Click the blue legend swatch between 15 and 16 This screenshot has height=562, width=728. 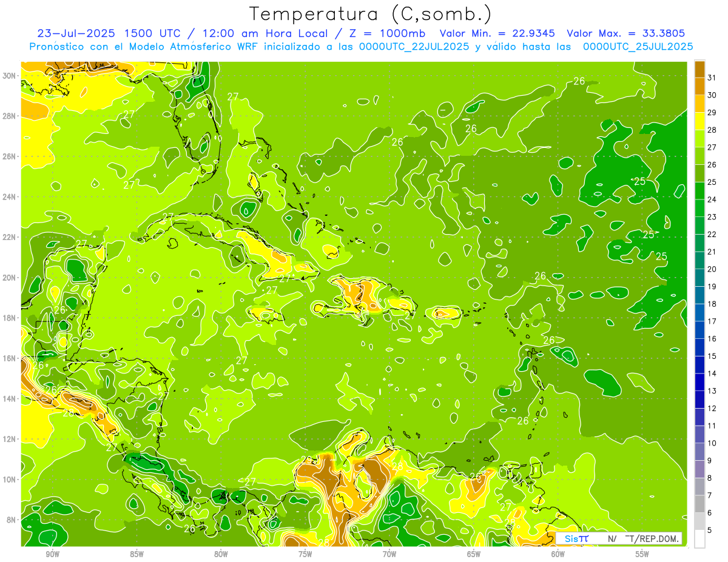point(699,347)
